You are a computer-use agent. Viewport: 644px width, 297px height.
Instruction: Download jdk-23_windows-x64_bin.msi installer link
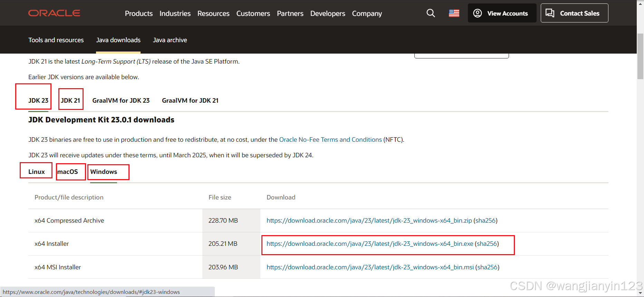pyautogui.click(x=370, y=267)
